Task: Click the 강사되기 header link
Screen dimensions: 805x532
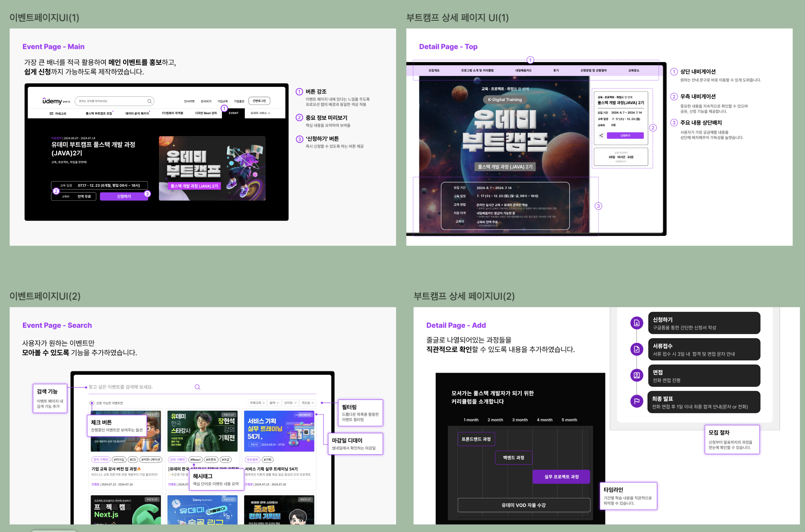Action: pyautogui.click(x=206, y=101)
